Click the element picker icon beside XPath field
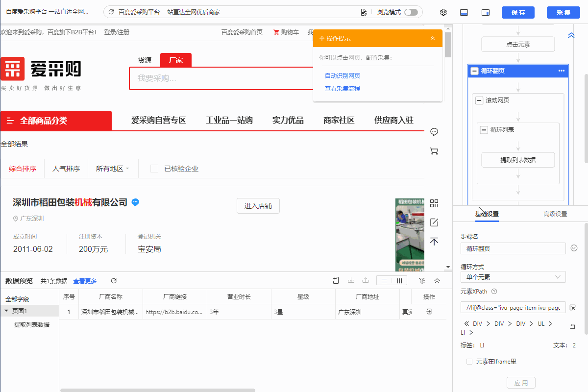The height and width of the screenshot is (392, 588). pyautogui.click(x=573, y=308)
